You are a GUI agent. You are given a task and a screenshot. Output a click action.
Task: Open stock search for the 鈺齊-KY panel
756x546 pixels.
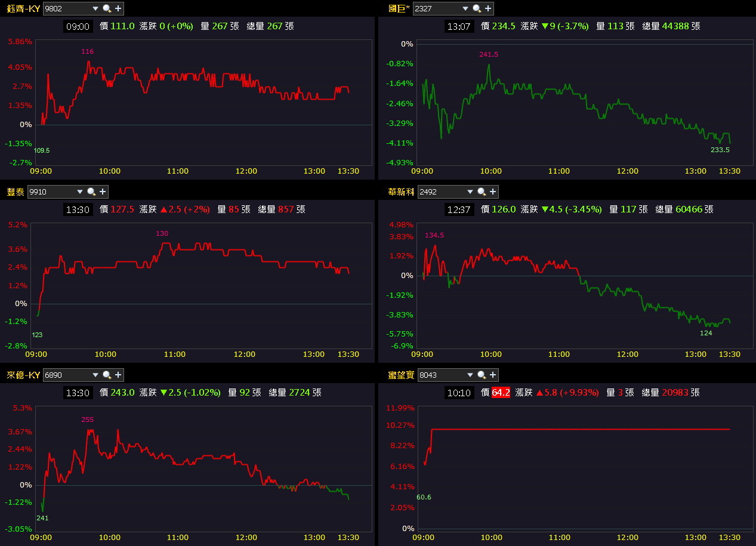point(107,8)
